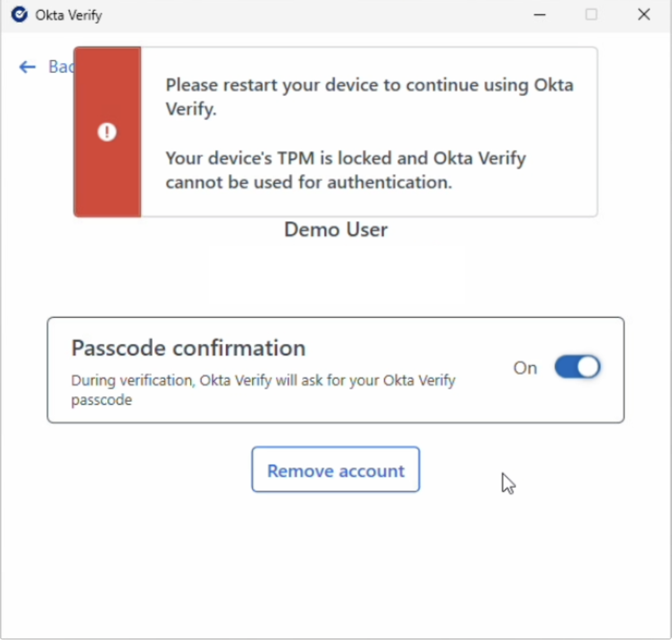Click the back arrow icon
Screen dimensions: 672x640
click(x=28, y=67)
